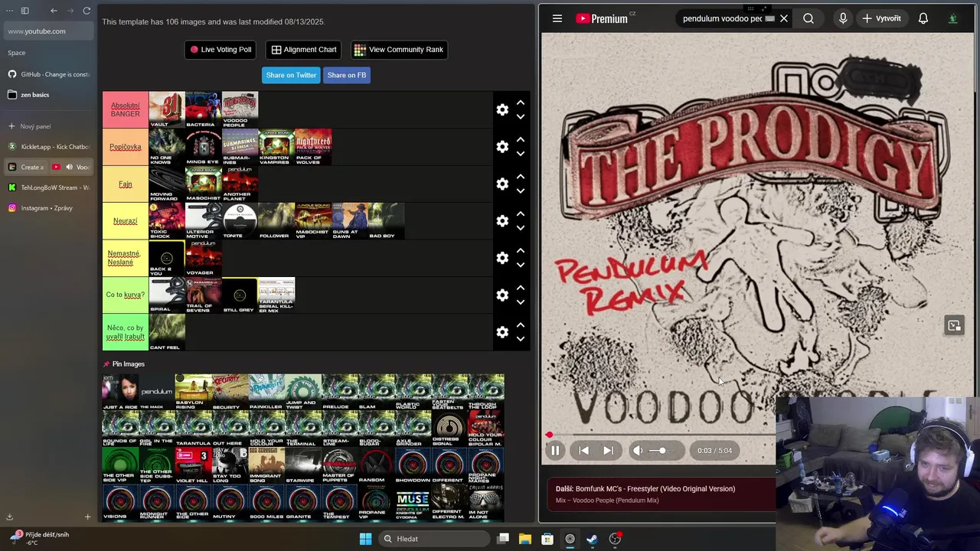Open settings gear for Co to kurva? tier
Screen dimensions: 980x551
point(502,295)
